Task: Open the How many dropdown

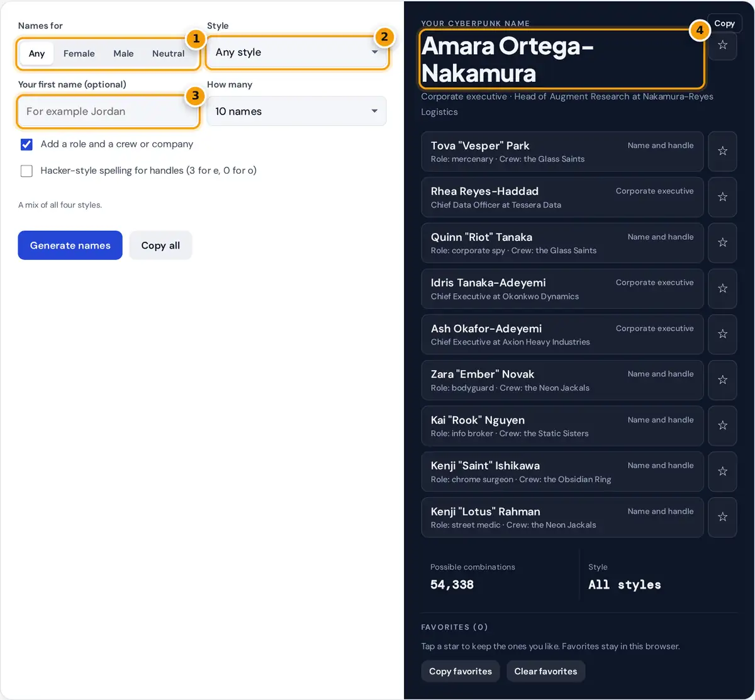Action: point(296,111)
